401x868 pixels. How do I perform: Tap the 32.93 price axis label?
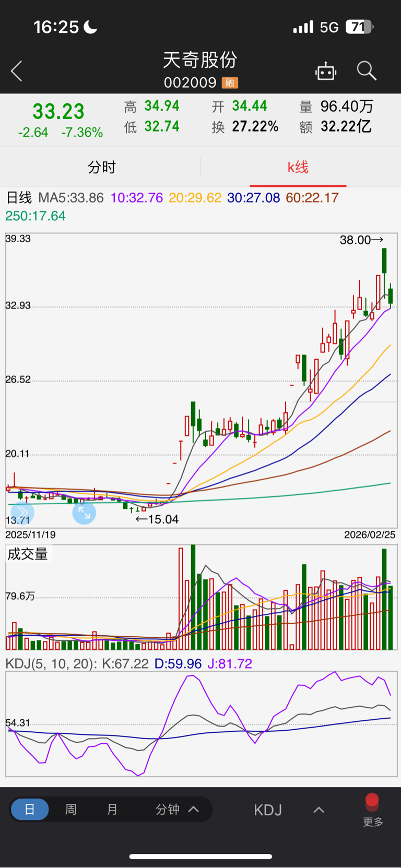(x=18, y=305)
